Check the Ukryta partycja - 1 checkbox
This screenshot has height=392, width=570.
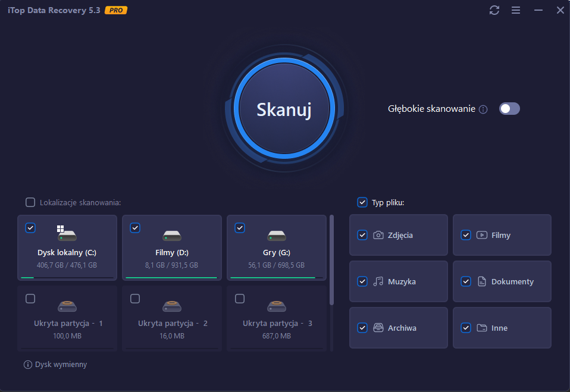tap(30, 299)
